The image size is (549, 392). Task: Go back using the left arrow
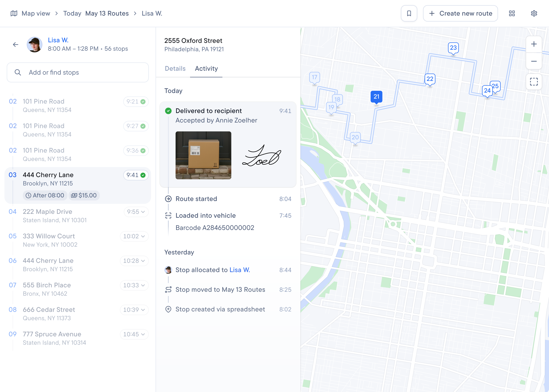point(15,44)
